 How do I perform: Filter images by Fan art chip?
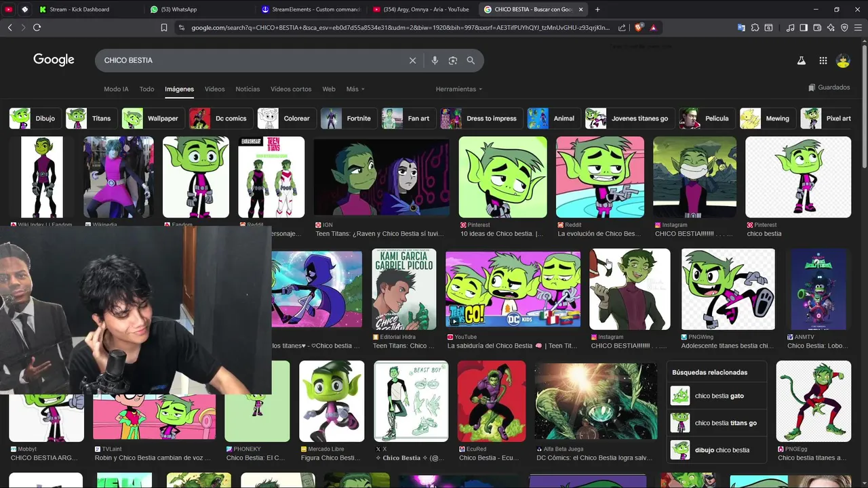408,118
